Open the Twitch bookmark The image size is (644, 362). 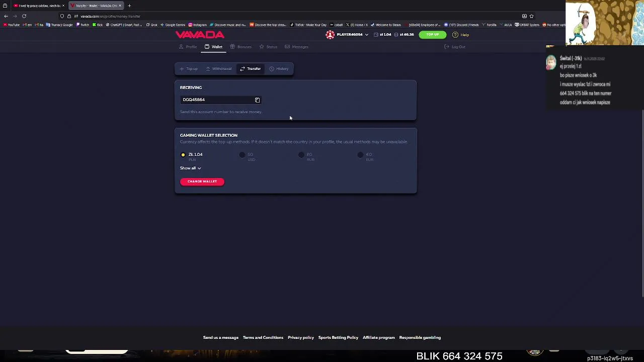pos(83,25)
